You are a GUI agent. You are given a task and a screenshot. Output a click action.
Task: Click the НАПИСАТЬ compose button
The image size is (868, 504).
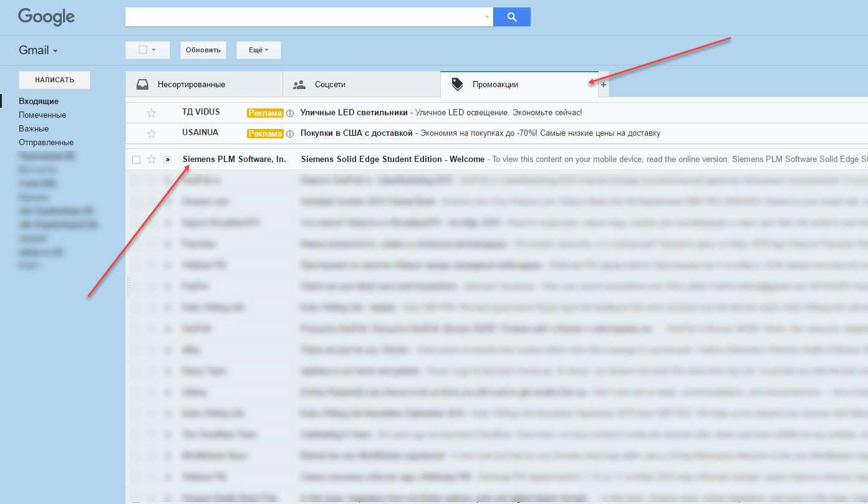click(x=55, y=80)
